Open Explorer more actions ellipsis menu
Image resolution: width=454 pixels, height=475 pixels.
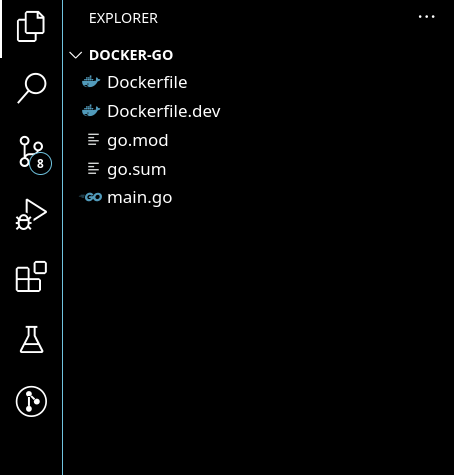pos(427,16)
